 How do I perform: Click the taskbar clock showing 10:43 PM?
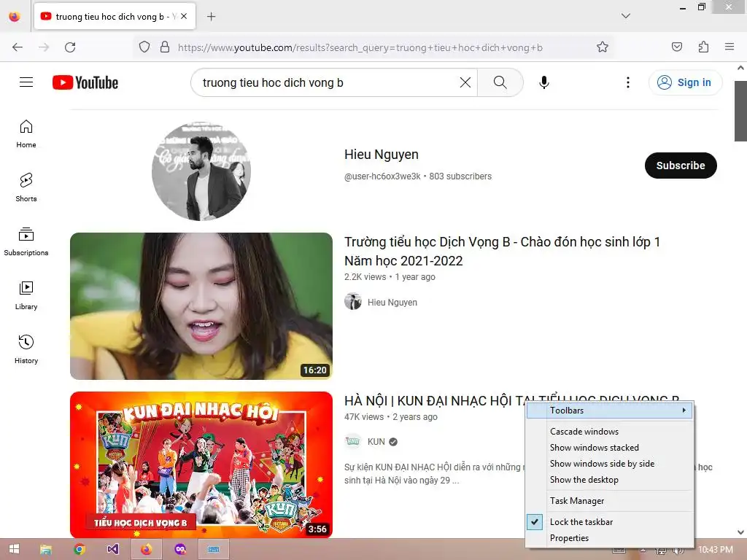pos(716,550)
